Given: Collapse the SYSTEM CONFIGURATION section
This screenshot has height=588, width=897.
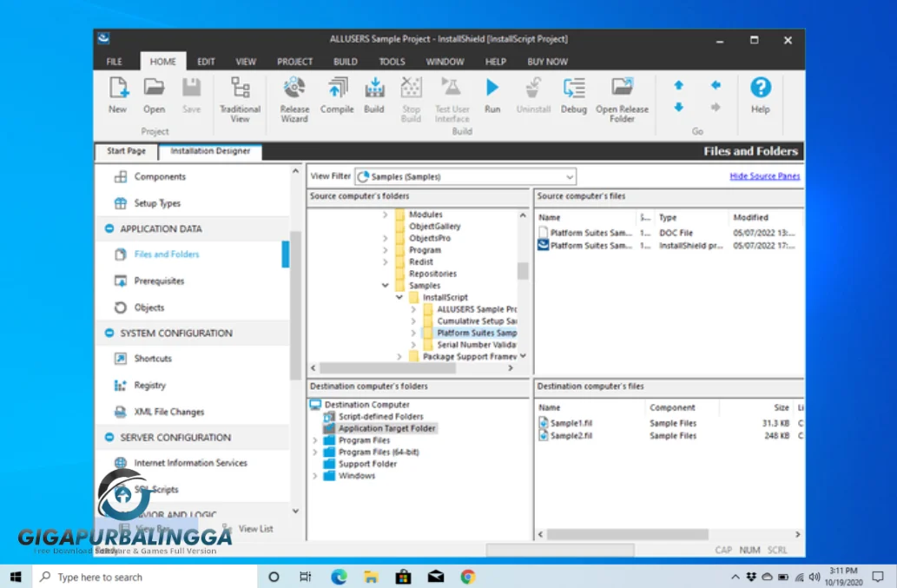Looking at the screenshot, I should [x=109, y=334].
